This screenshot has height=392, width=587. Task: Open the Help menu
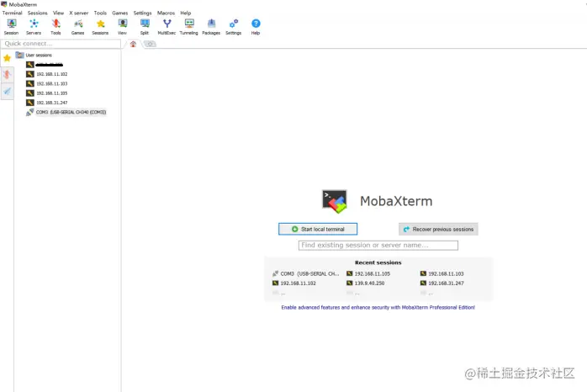(186, 13)
